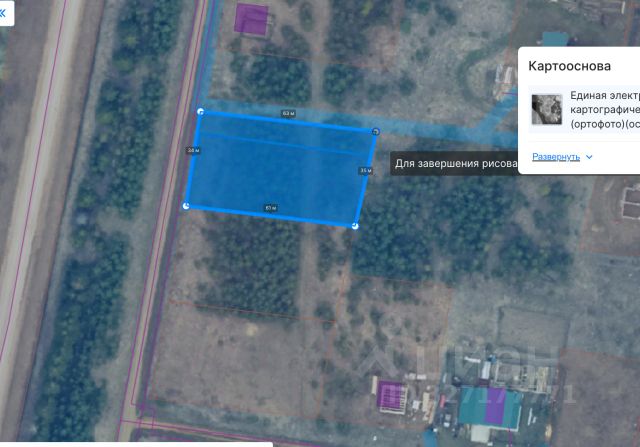Expand layers with chevron beside Развернуть
The width and height of the screenshot is (640, 447).
tap(589, 157)
